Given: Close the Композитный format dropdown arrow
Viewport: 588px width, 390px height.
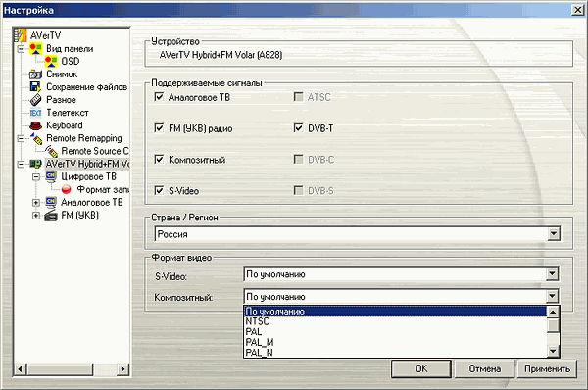Looking at the screenshot, I should pos(552,296).
